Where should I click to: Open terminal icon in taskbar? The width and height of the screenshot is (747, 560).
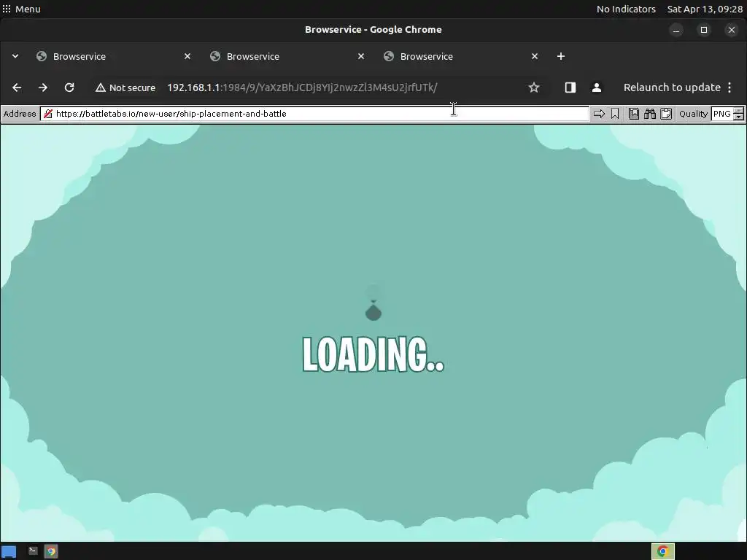point(33,551)
